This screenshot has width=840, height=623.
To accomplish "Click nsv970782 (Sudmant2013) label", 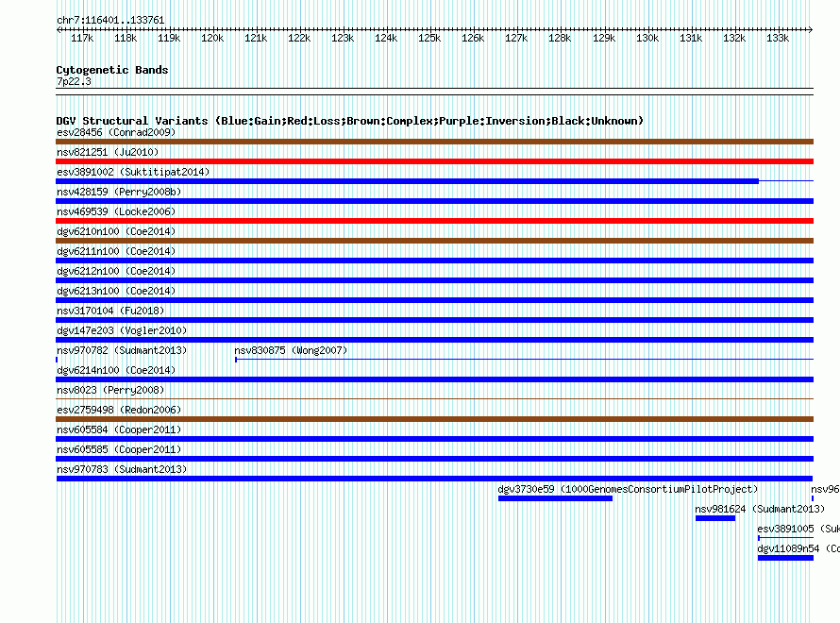I will click(x=122, y=350).
